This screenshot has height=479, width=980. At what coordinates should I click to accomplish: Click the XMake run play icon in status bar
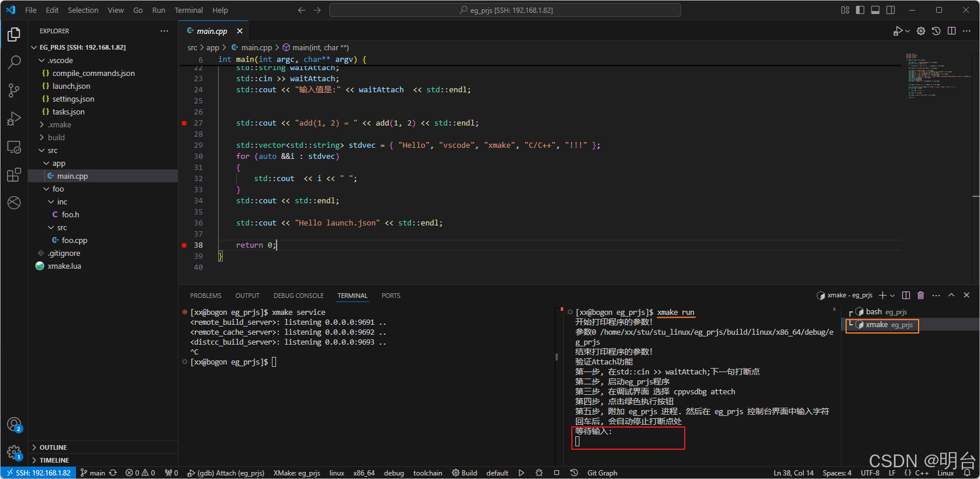(521, 473)
